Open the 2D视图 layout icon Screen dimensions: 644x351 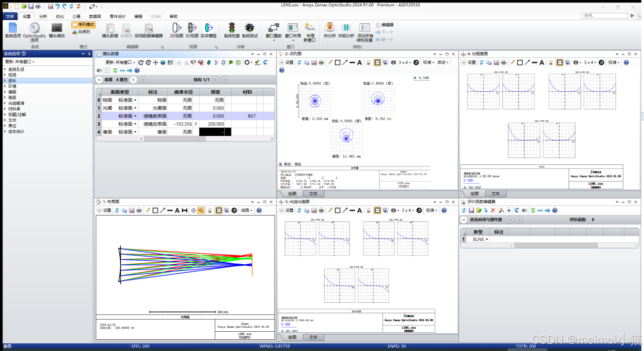coord(176,30)
